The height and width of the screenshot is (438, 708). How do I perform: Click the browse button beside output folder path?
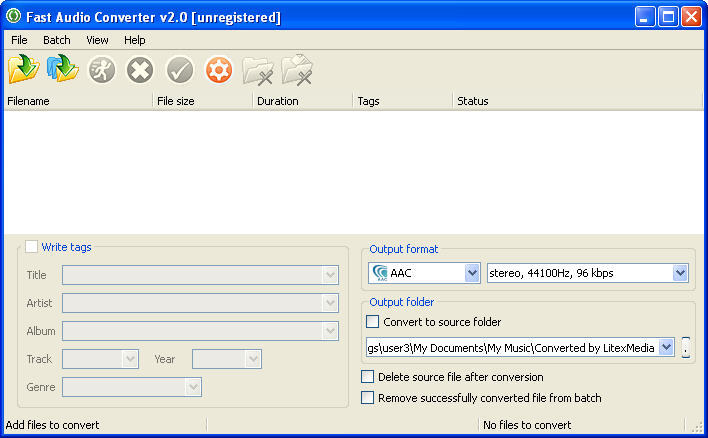point(686,348)
